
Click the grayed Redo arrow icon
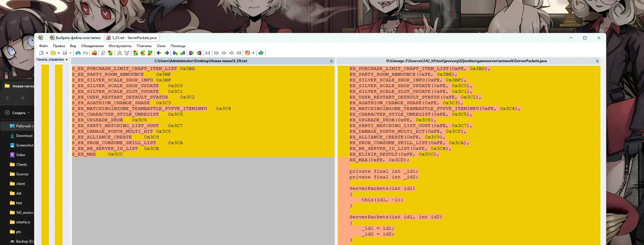click(85, 53)
